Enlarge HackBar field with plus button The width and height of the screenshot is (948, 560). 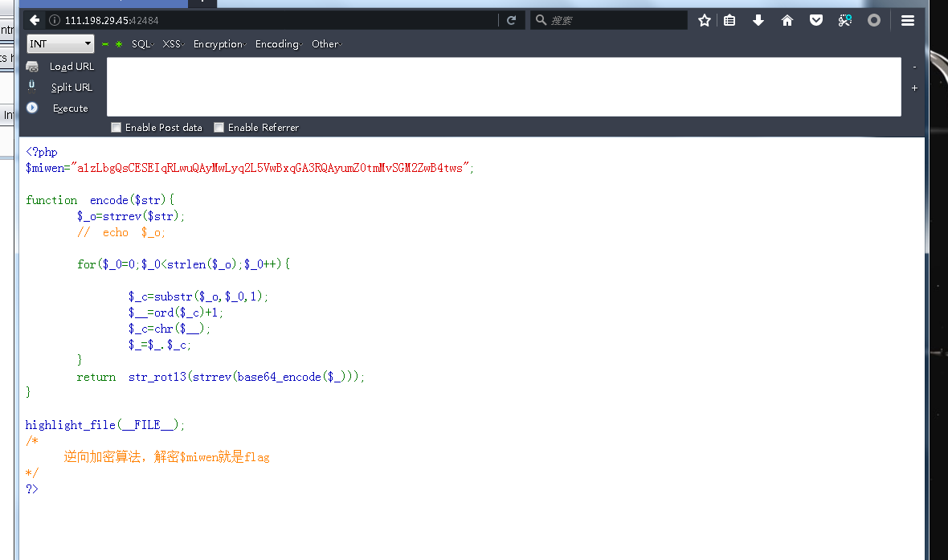pos(914,88)
